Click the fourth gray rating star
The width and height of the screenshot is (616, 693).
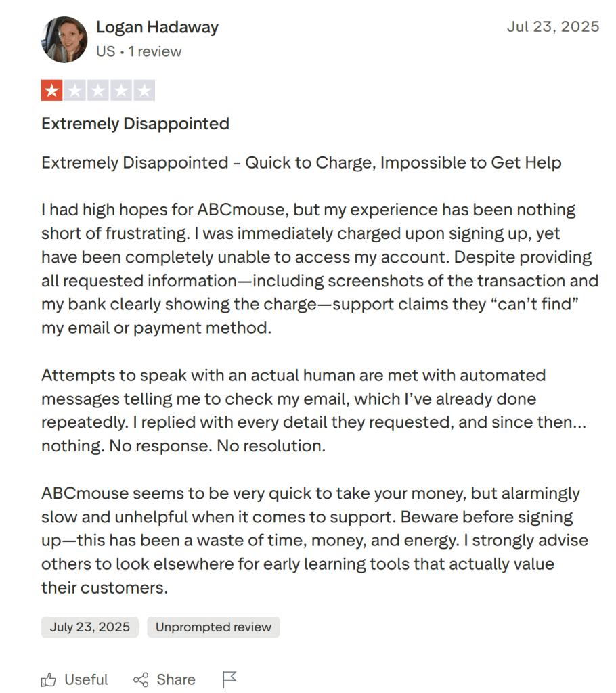tap(121, 90)
